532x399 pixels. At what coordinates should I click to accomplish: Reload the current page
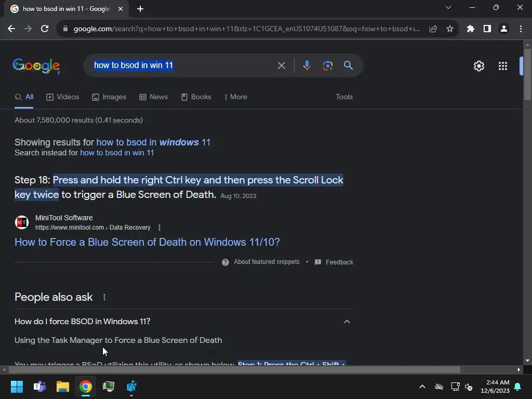tap(45, 29)
